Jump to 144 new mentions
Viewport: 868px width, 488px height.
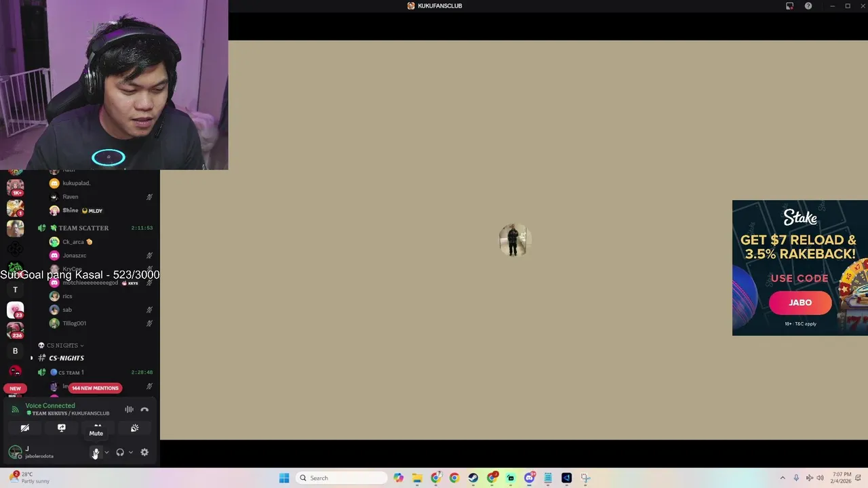pos(95,388)
